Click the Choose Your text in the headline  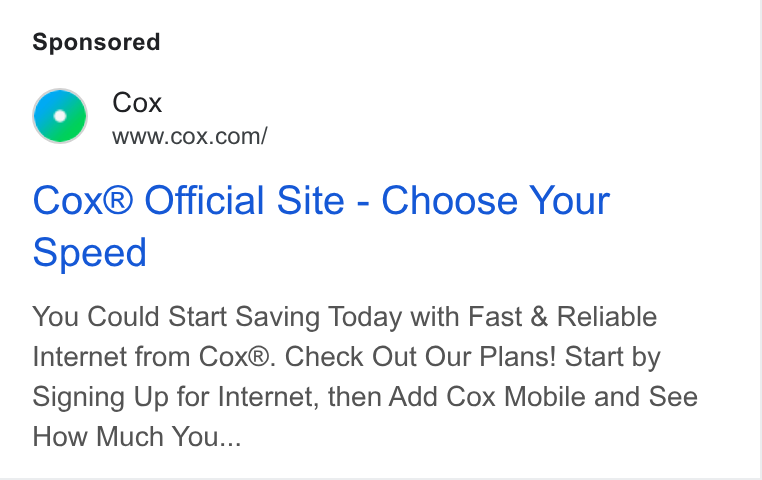pyautogui.click(x=495, y=200)
